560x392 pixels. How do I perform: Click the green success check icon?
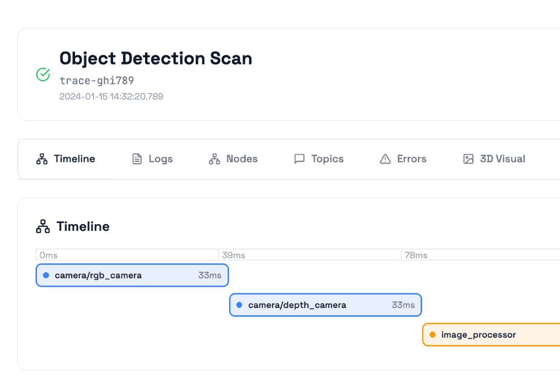coord(43,74)
